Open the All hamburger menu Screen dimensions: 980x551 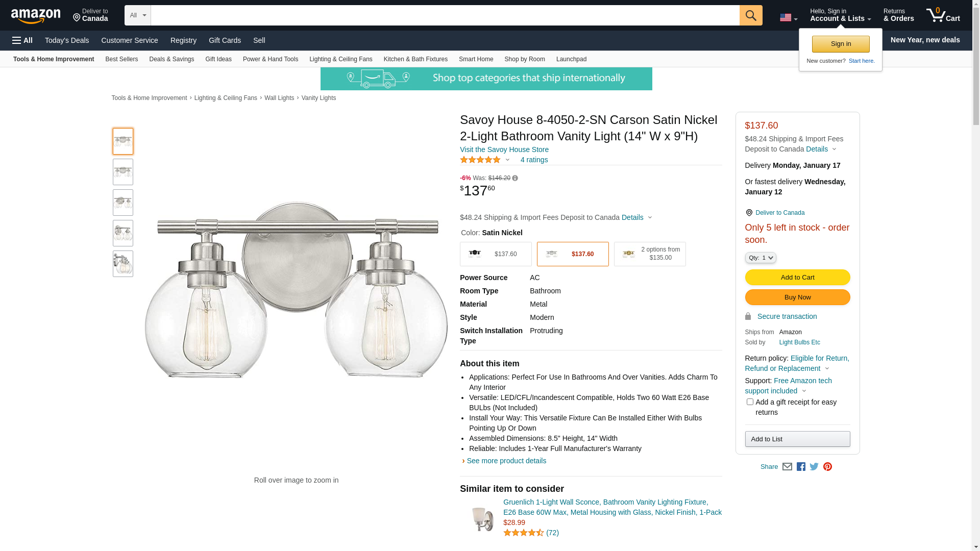coord(22,40)
